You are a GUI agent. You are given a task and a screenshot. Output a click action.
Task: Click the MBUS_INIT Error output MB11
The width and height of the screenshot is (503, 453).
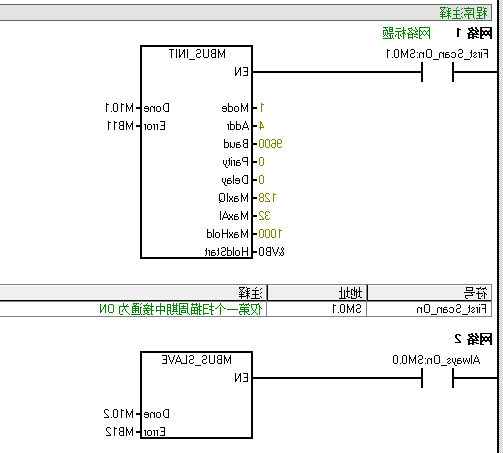pos(120,126)
